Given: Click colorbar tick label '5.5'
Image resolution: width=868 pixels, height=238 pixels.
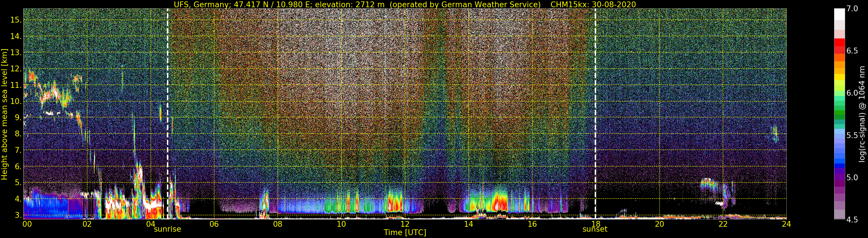Looking at the screenshot, I should pos(852,135).
